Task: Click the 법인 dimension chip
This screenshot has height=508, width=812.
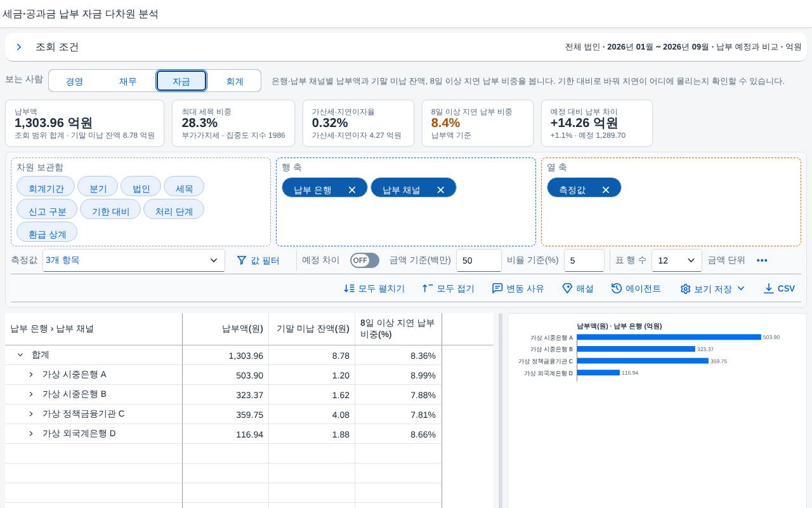Action: 141,187
